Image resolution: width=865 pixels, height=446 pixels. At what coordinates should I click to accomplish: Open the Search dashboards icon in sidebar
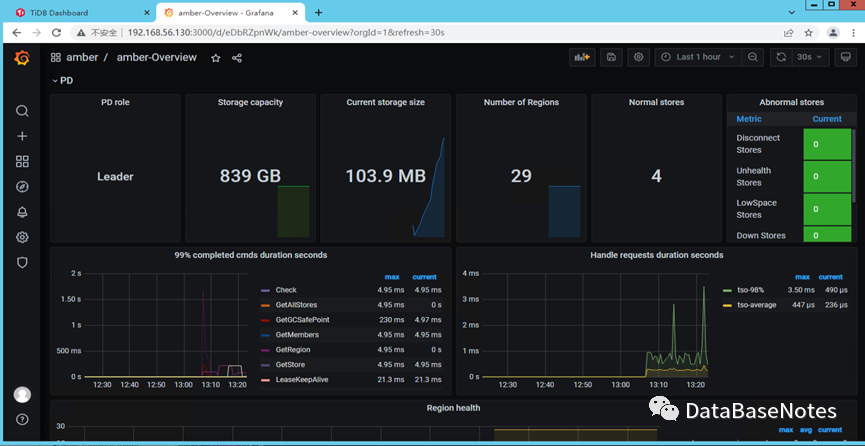pyautogui.click(x=22, y=111)
